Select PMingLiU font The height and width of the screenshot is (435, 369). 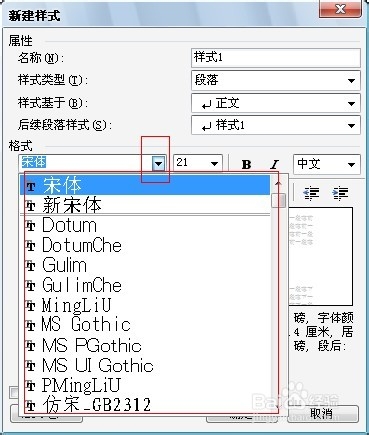[145, 385]
